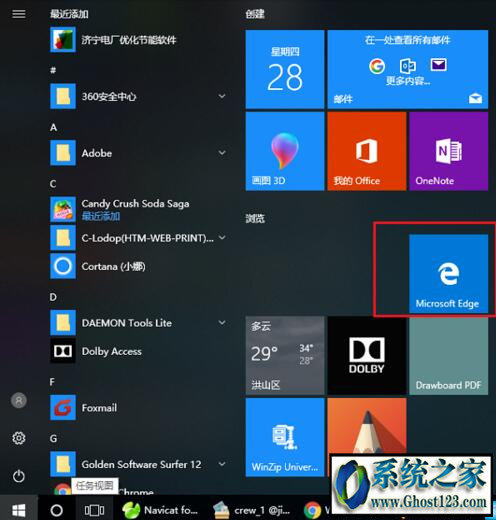
Task: Open the 360安全中心 folder
Action: tap(138, 96)
